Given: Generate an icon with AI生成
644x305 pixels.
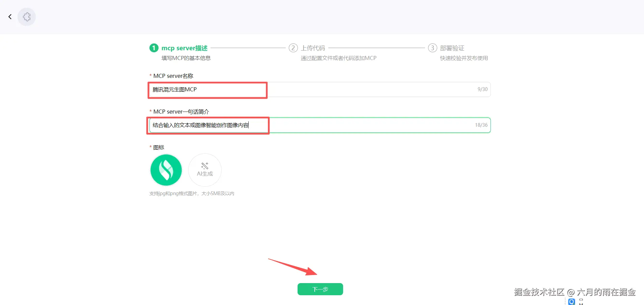Looking at the screenshot, I should tap(205, 170).
